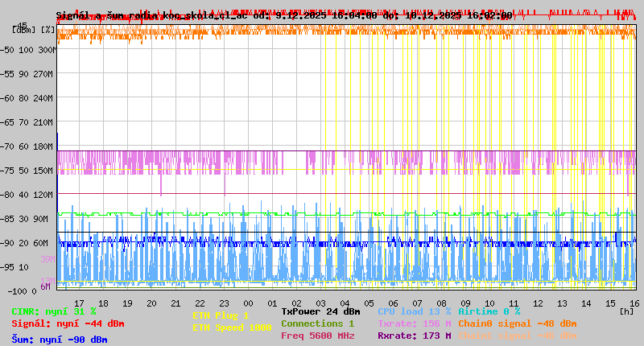
Task: Click hour '08' on the time axis
Action: point(441,303)
